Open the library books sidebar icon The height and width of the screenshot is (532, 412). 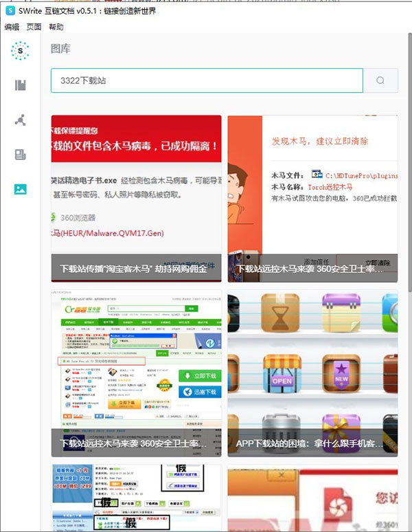click(x=21, y=85)
